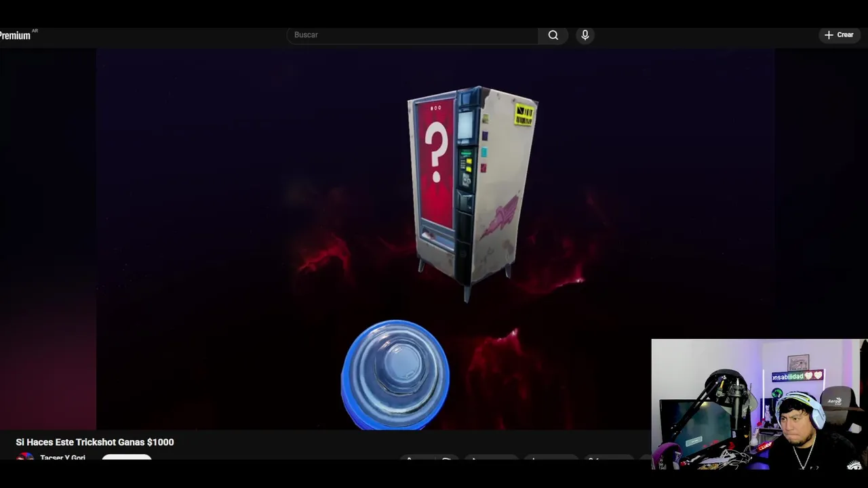Click the vending machine in the video

[473, 193]
